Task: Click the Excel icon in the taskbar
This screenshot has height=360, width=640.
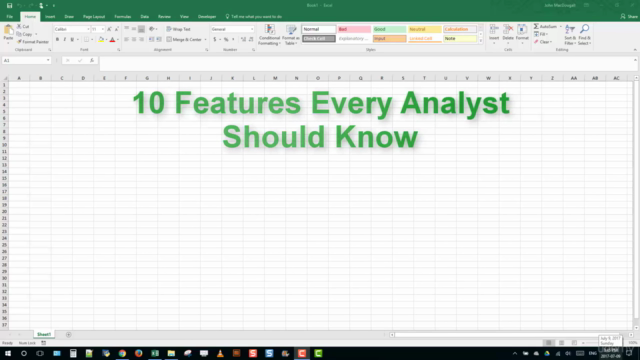Action: click(x=155, y=353)
